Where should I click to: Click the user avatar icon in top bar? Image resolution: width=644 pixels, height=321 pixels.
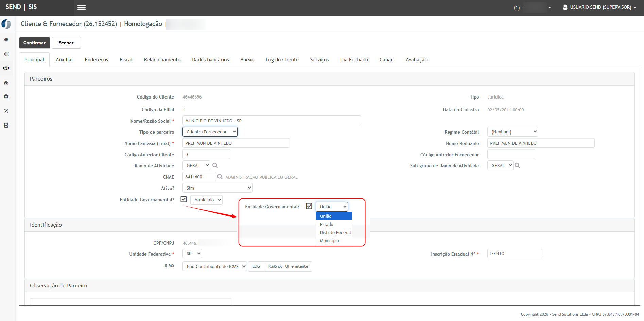click(565, 7)
